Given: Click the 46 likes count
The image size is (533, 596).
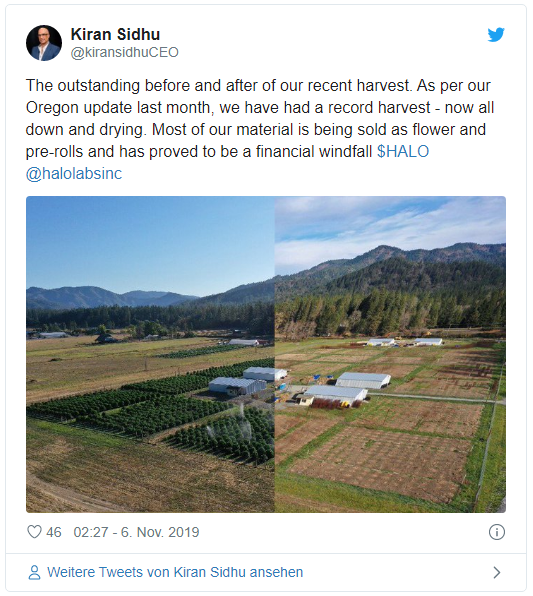Looking at the screenshot, I should point(54,532).
